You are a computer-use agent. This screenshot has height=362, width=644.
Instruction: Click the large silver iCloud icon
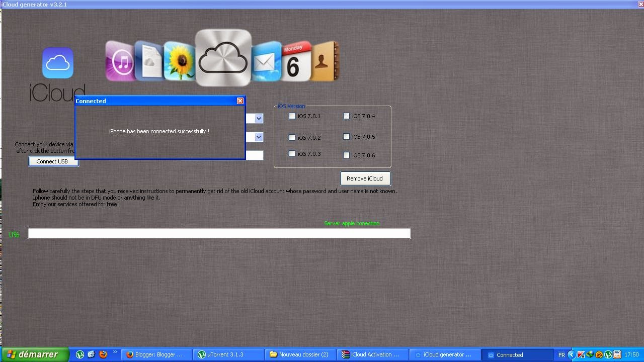click(223, 58)
